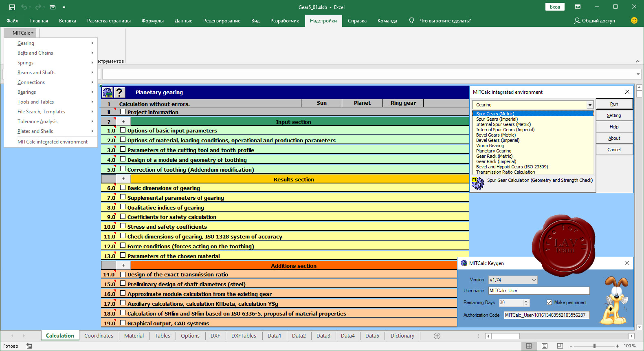Switch to Normal view in the status bar
The width and height of the screenshot is (644, 351).
529,346
